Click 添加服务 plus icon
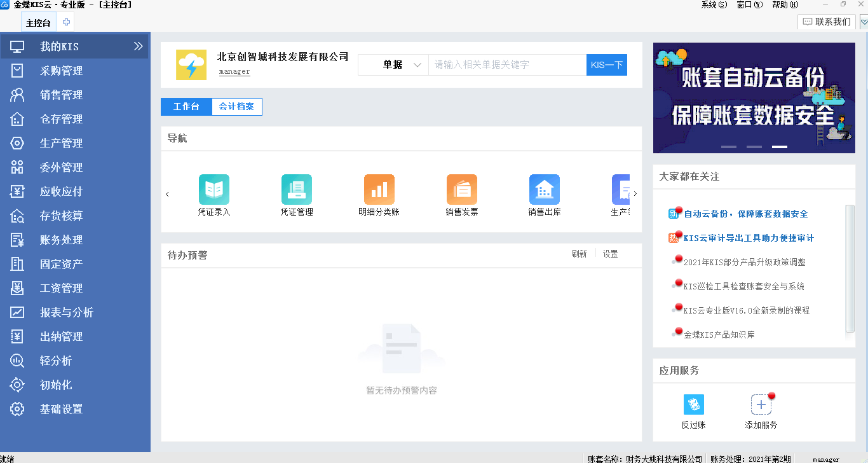 point(761,404)
